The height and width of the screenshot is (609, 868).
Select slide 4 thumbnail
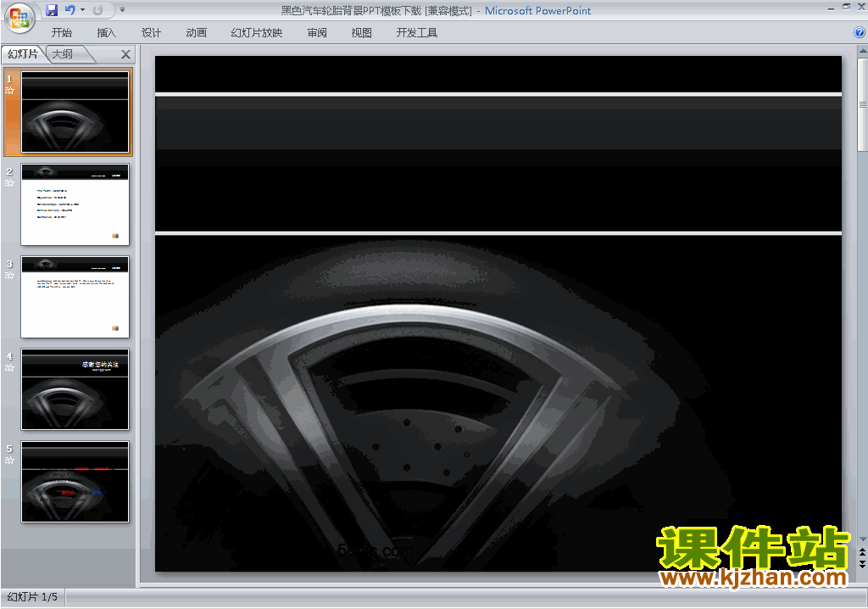pos(75,389)
